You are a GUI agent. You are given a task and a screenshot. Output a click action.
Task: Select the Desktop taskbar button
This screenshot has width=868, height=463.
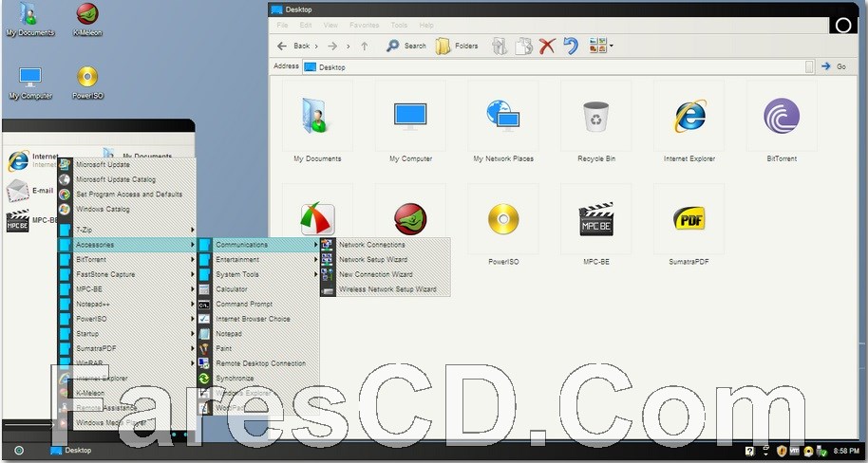tap(71, 451)
